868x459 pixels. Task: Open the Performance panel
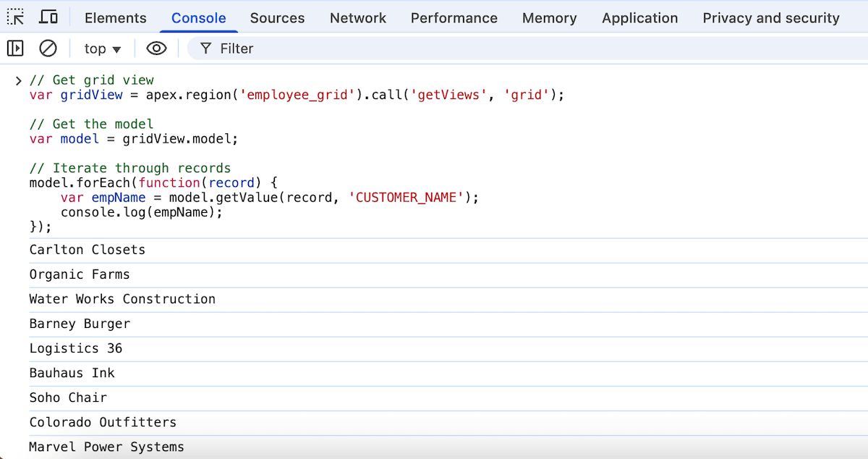click(454, 17)
